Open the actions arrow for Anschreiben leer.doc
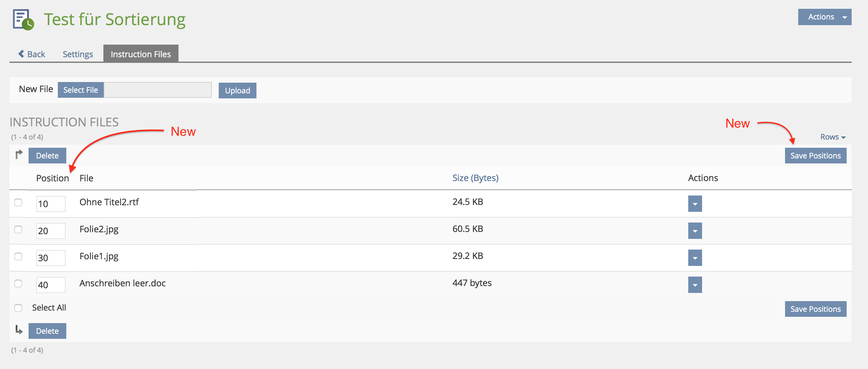The image size is (868, 369). [695, 285]
